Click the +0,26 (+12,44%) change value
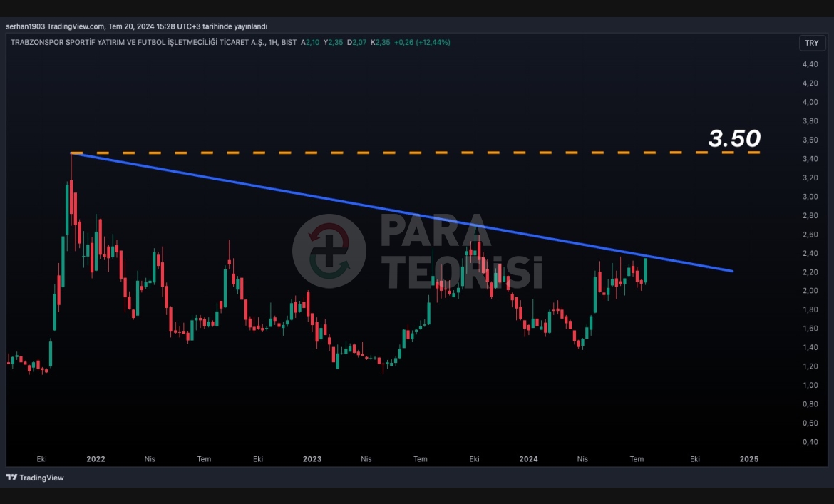This screenshot has width=834, height=504. point(422,43)
